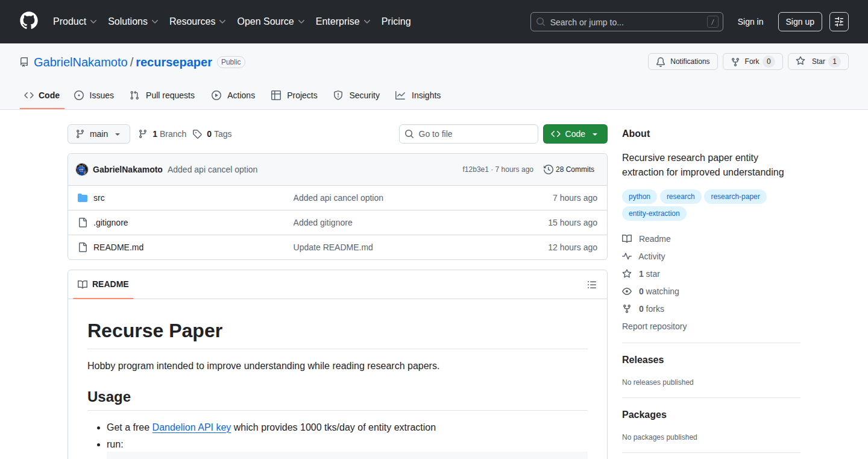Open the Pricing page

click(396, 21)
